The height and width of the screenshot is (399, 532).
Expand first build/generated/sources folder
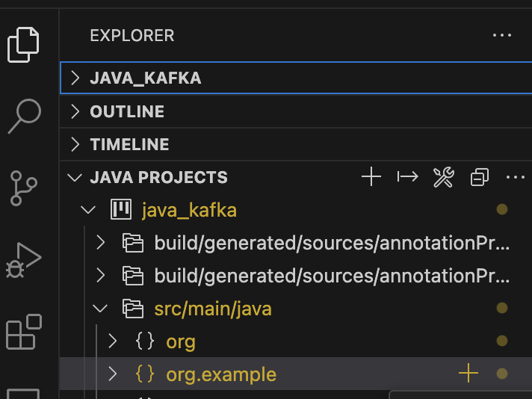(x=100, y=242)
